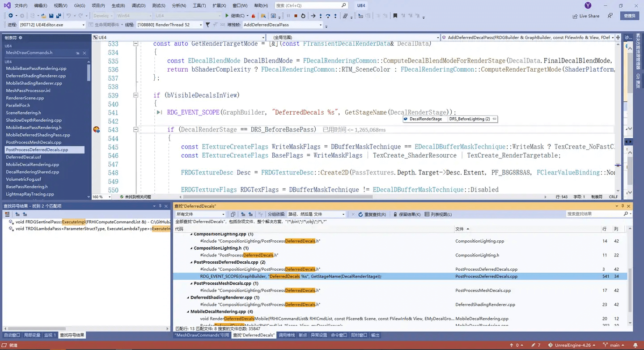Click the bookmark icon in the toolbar

pyautogui.click(x=395, y=16)
